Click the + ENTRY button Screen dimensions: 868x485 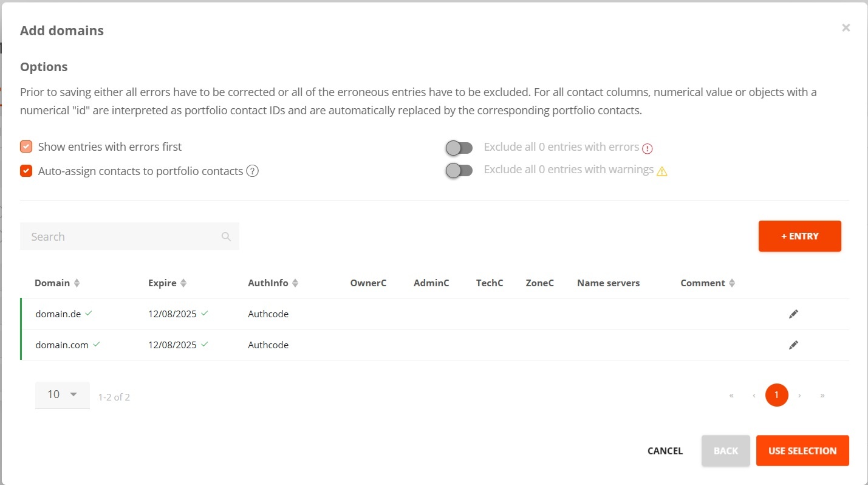[799, 236]
